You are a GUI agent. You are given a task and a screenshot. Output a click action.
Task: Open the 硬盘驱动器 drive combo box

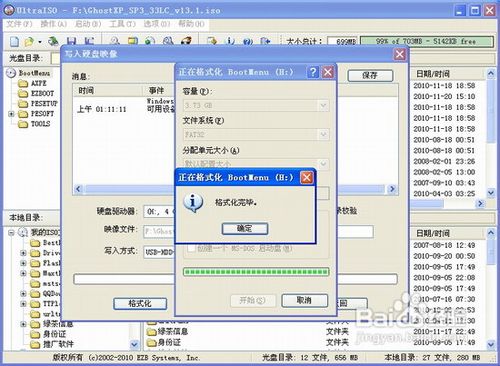(x=159, y=212)
